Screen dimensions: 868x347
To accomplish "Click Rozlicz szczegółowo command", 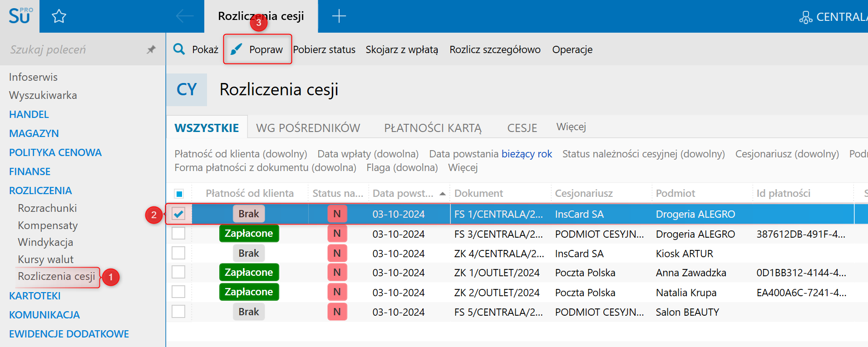I will click(495, 49).
